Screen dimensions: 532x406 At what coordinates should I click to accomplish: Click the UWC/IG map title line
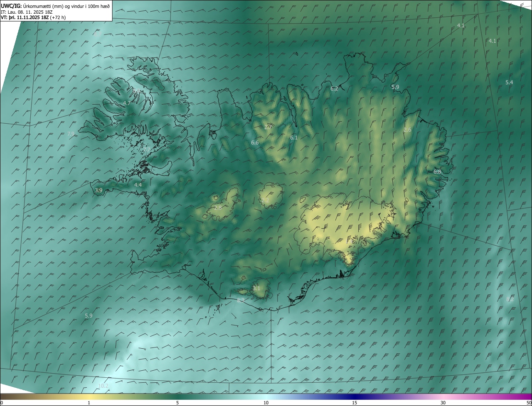click(x=55, y=6)
